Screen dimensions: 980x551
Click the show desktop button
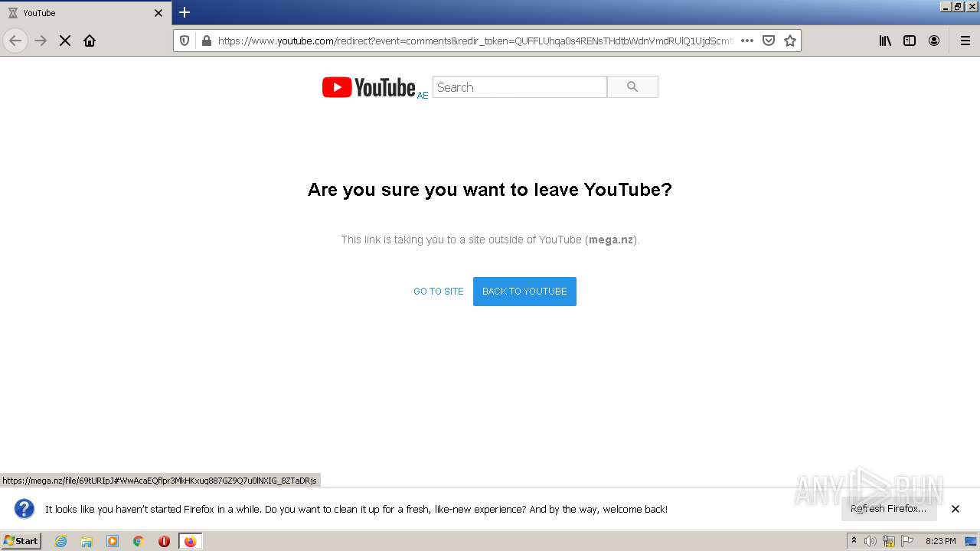tap(972, 541)
